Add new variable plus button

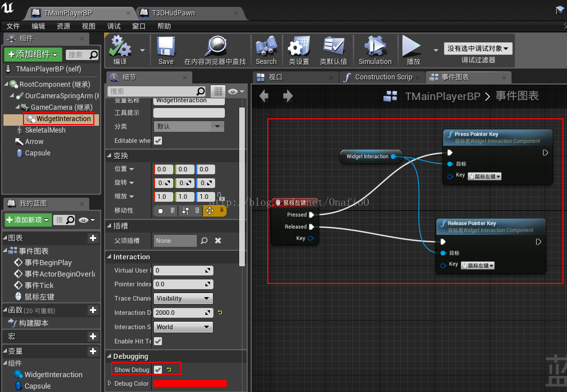pyautogui.click(x=93, y=351)
